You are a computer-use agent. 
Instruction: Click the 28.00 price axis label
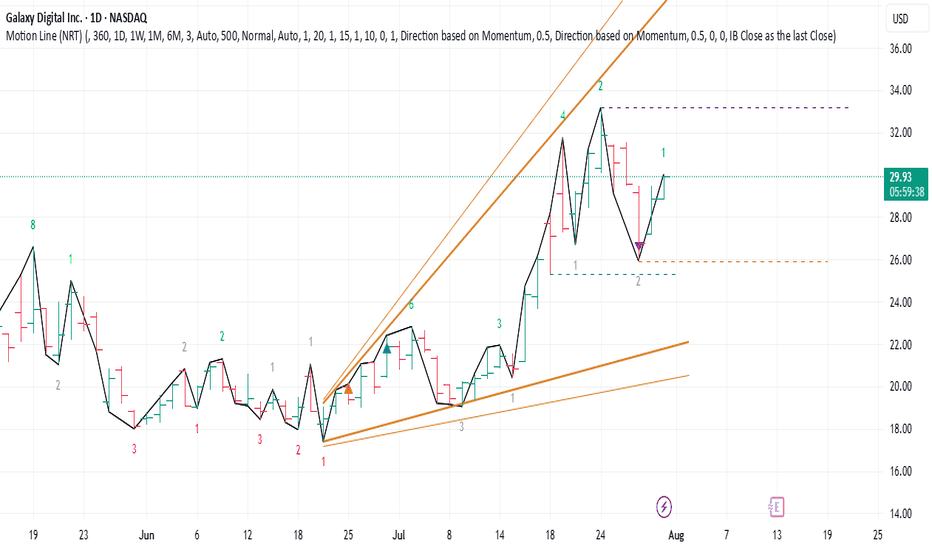[x=900, y=218]
